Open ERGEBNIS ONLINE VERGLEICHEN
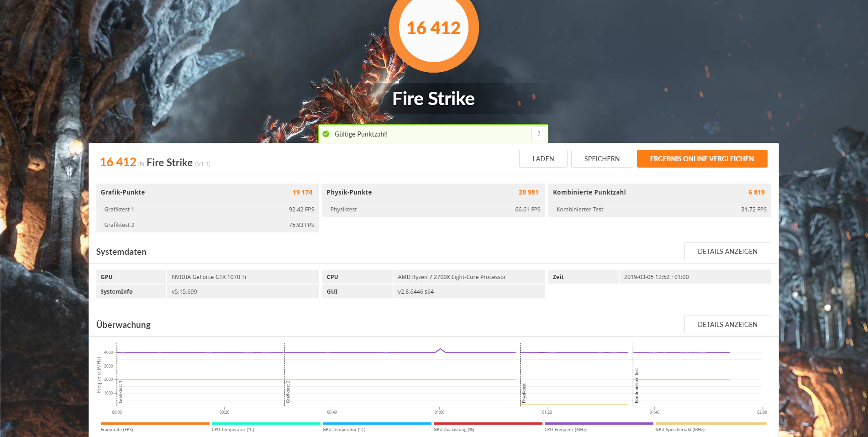Image resolution: width=868 pixels, height=437 pixels. pyautogui.click(x=702, y=159)
